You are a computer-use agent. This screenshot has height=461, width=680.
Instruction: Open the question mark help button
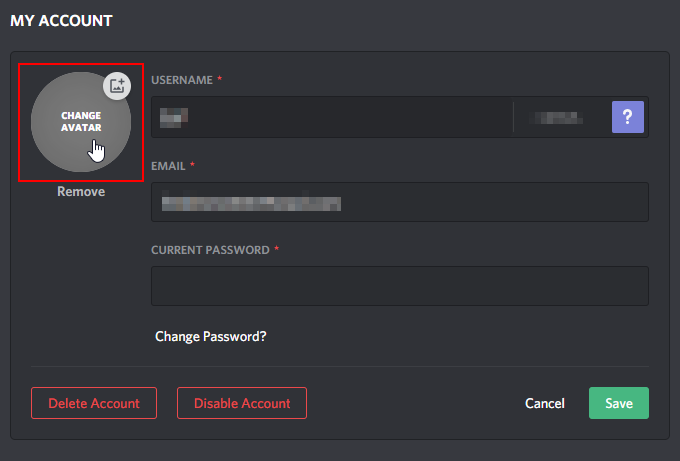628,117
